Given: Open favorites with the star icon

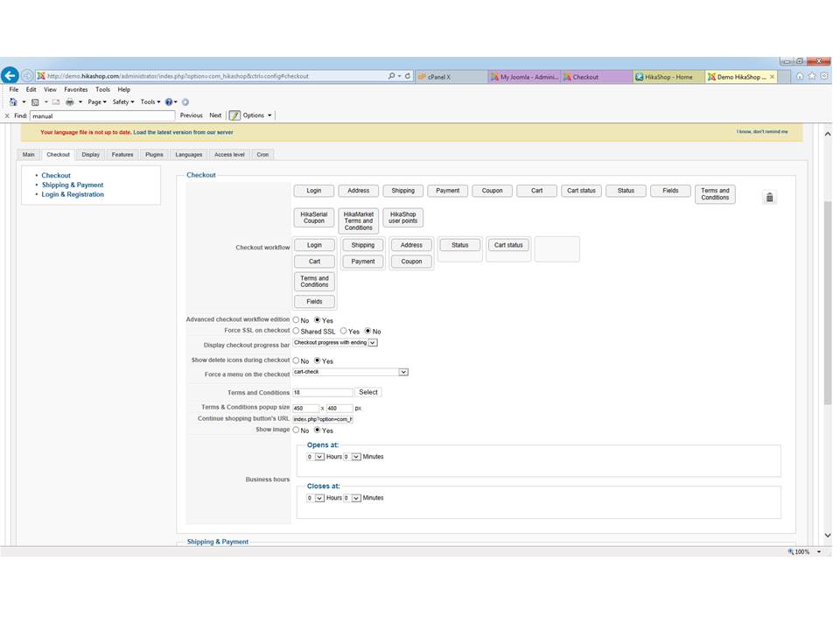Looking at the screenshot, I should (x=811, y=76).
